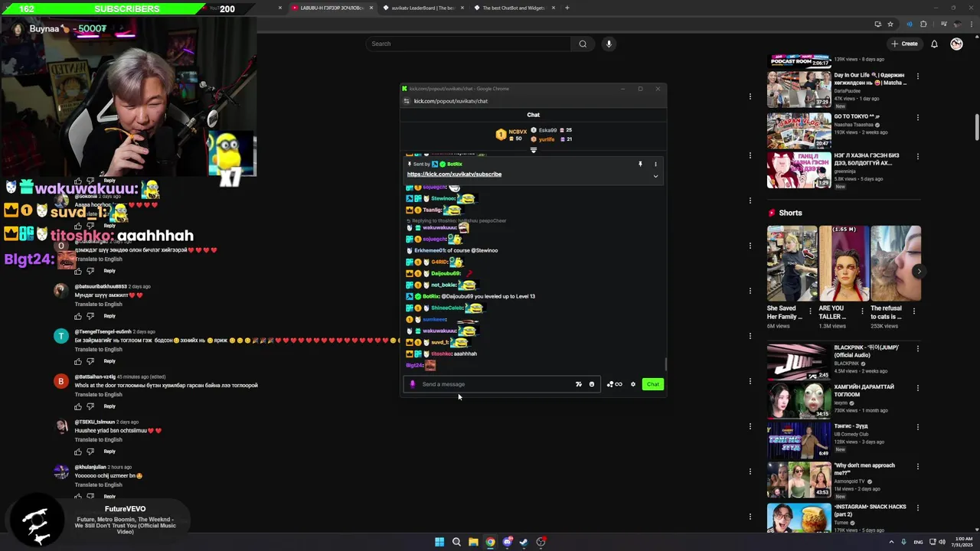
Task: Open the kick.com/xuvikatv/subscribe link
Action: (454, 174)
